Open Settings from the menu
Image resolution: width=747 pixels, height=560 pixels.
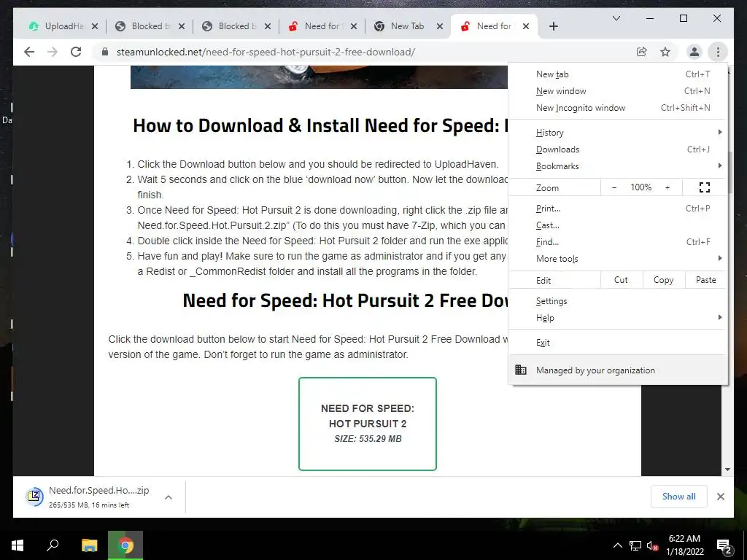[x=618, y=301]
